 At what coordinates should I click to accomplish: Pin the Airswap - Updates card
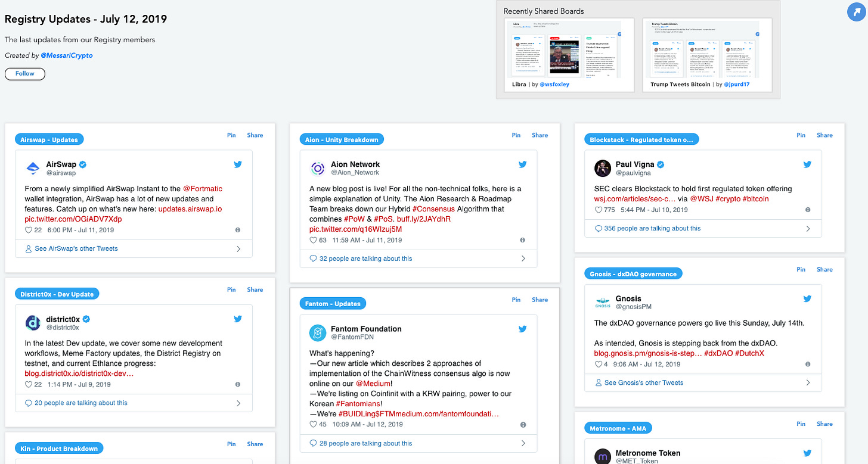231,135
